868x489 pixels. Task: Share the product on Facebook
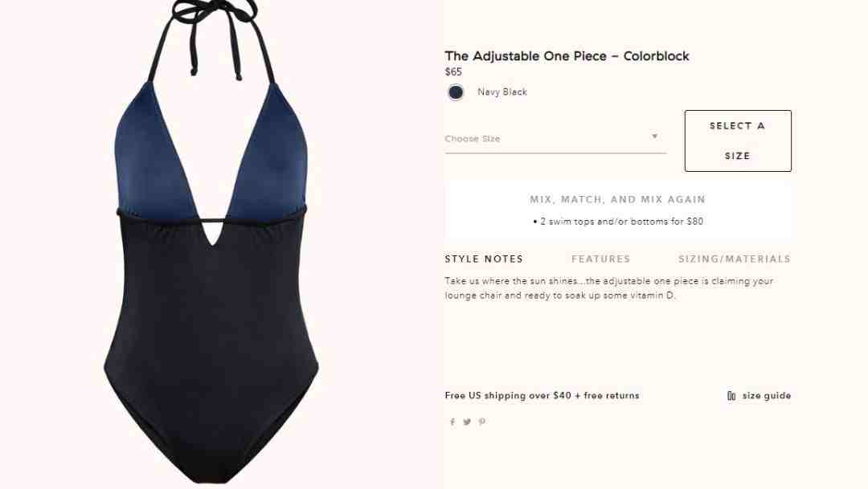pyautogui.click(x=452, y=422)
